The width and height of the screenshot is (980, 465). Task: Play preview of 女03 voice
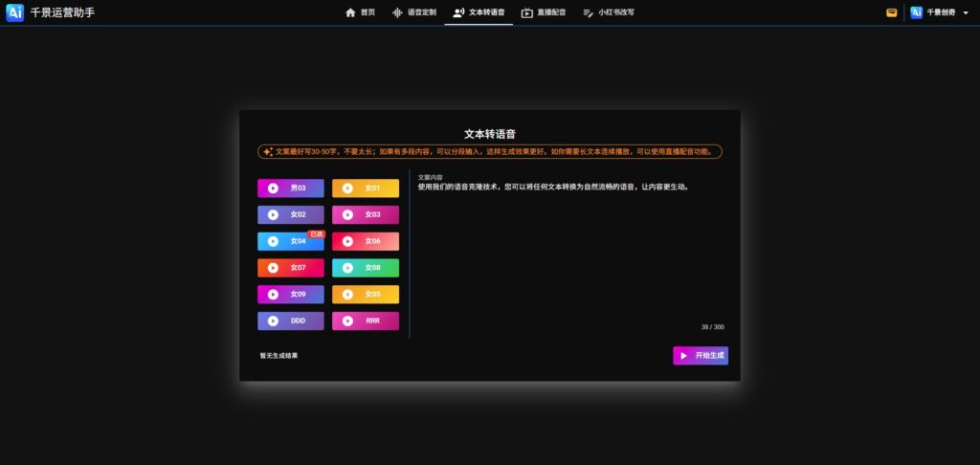(x=347, y=214)
